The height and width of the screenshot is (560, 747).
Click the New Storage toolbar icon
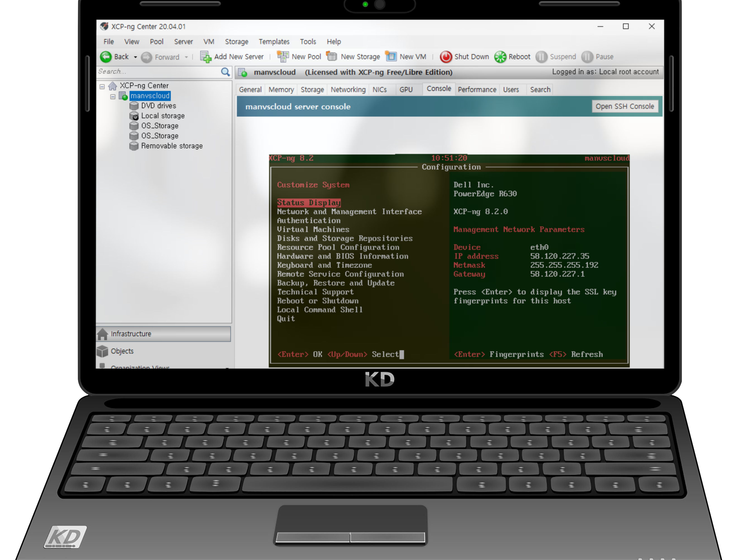coord(332,56)
